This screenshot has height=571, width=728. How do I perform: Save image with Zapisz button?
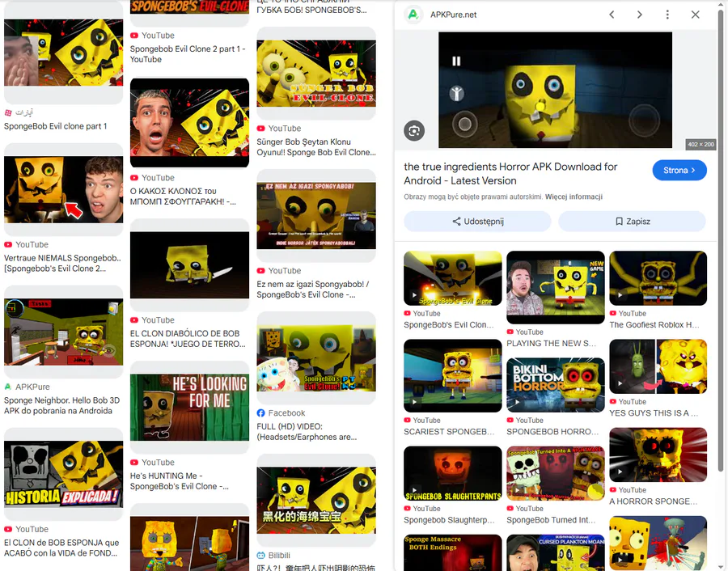point(632,222)
